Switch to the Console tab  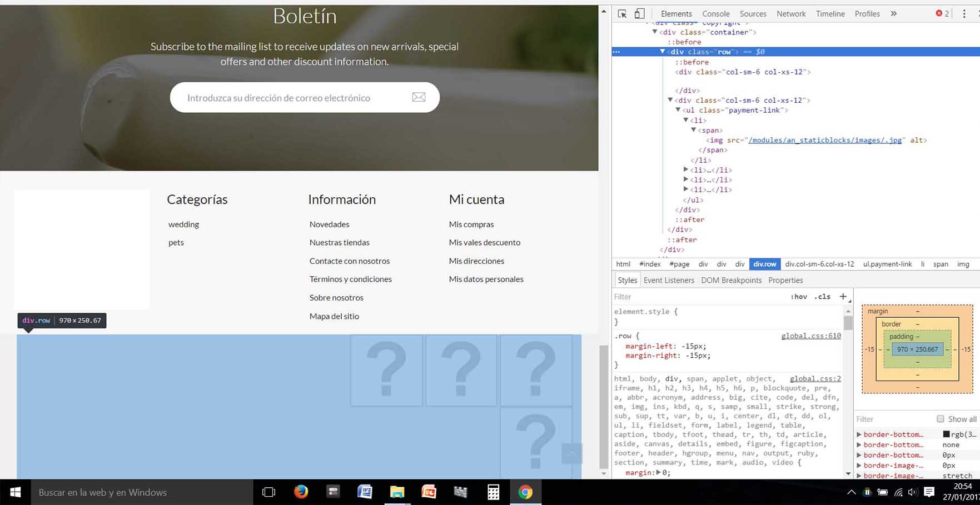pyautogui.click(x=715, y=14)
